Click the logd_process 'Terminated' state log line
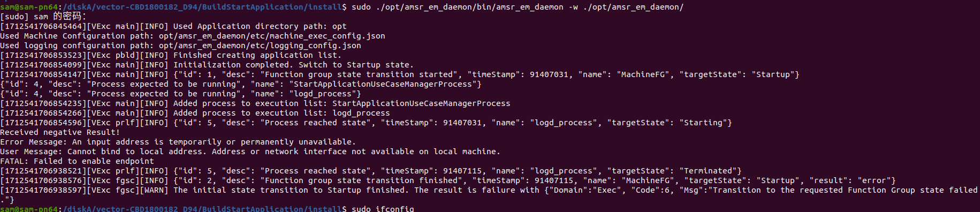The width and height of the screenshot is (980, 212). point(371,171)
